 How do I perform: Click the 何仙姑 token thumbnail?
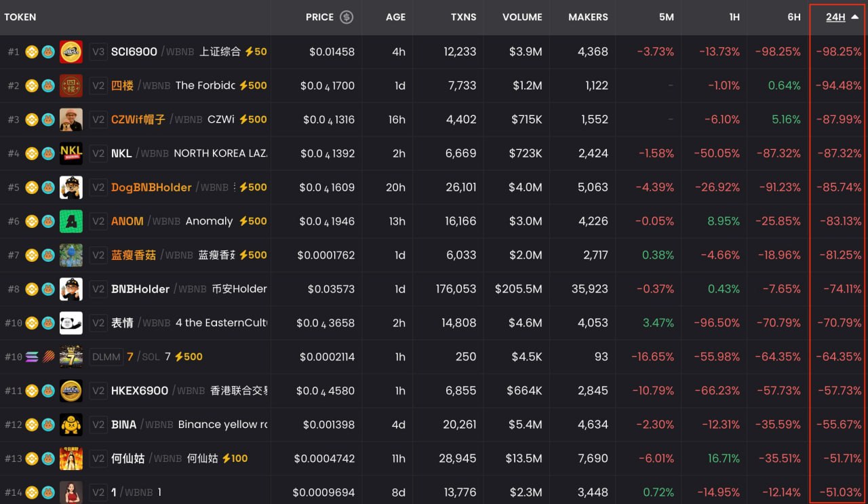point(71,459)
